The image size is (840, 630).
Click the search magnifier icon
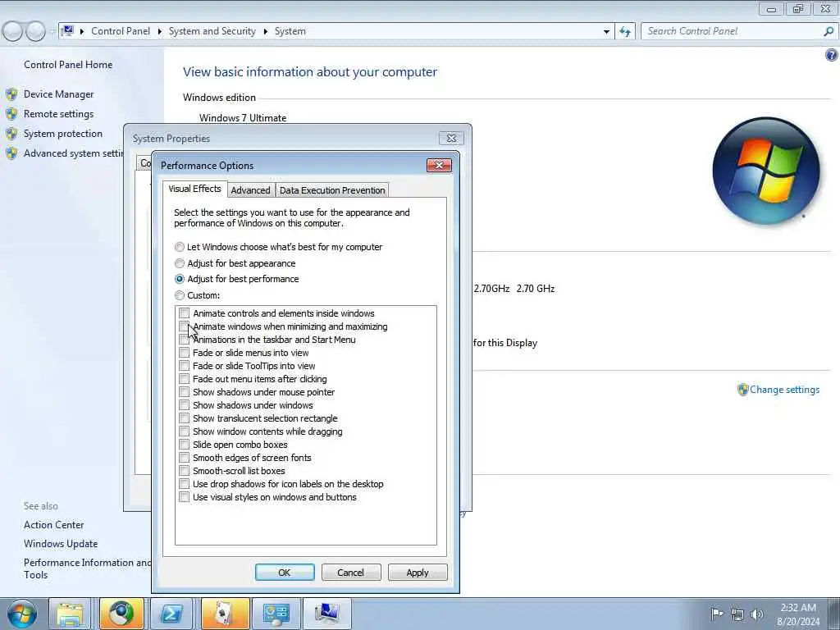point(829,32)
